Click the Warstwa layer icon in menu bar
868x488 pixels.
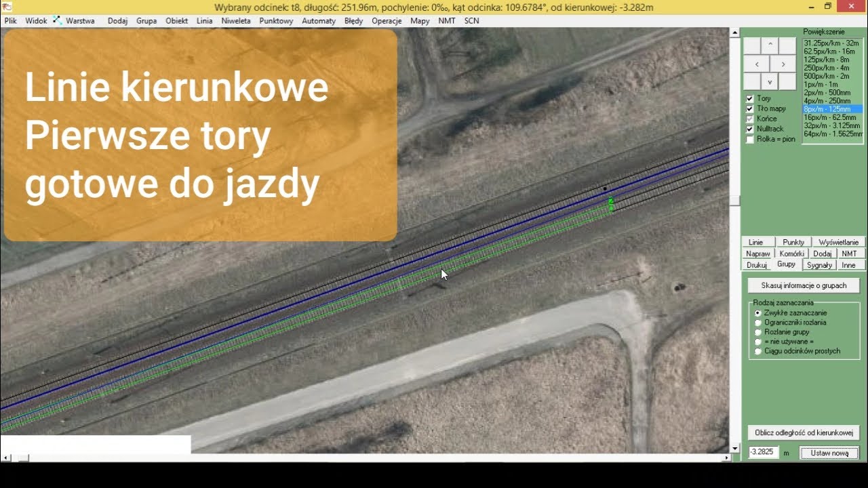(57, 20)
